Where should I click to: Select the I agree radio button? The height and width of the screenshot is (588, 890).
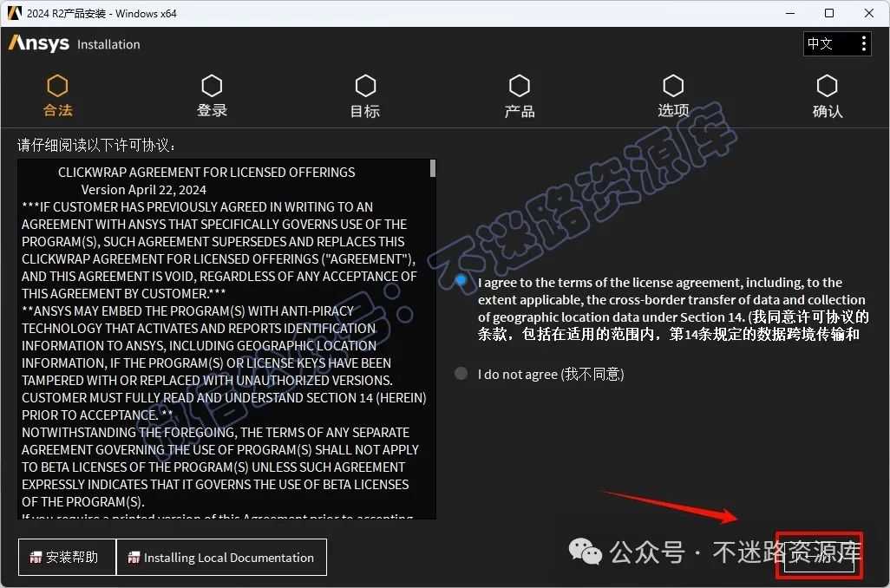click(461, 280)
